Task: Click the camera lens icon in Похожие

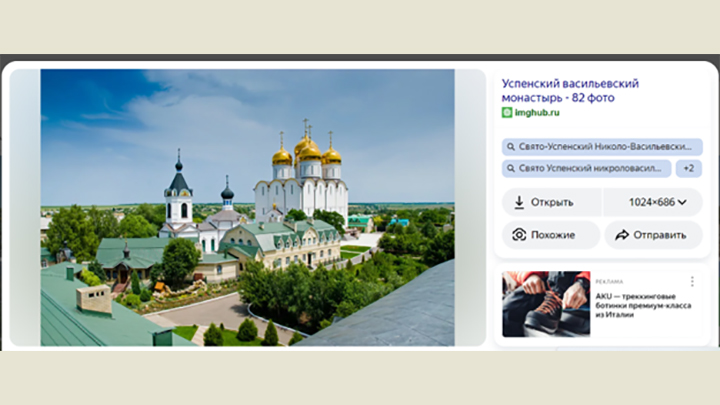Action: [x=519, y=235]
